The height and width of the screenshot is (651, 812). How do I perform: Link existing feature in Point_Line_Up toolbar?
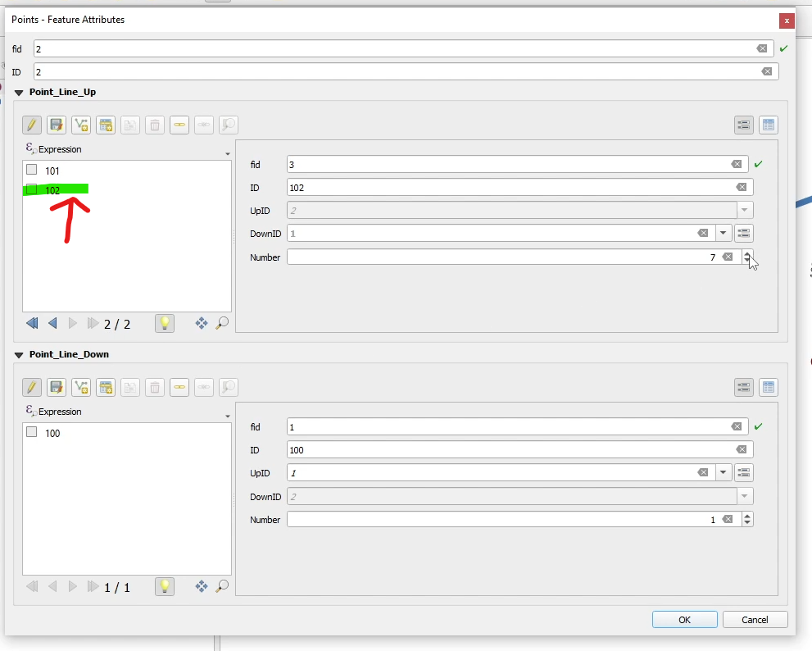pos(179,125)
